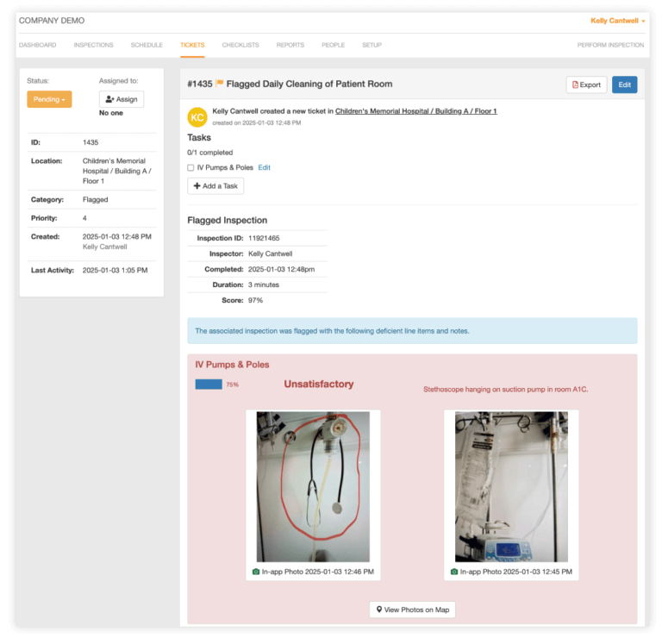The height and width of the screenshot is (644, 662).
Task: Click the blue Edit ticket button
Action: pyautogui.click(x=624, y=84)
